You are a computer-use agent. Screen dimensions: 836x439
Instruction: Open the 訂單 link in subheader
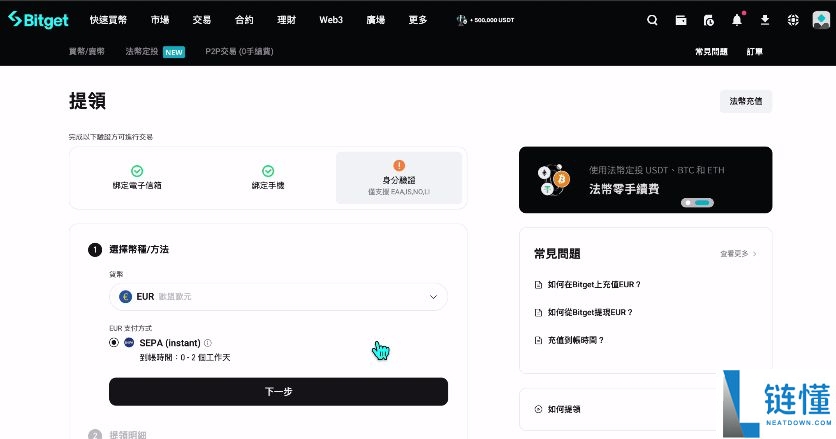754,51
